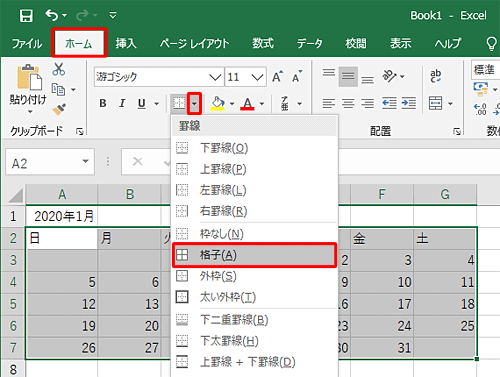The width and height of the screenshot is (500, 377).
Task: Apply 太い外枠(T) thick outside border
Action: point(254,297)
